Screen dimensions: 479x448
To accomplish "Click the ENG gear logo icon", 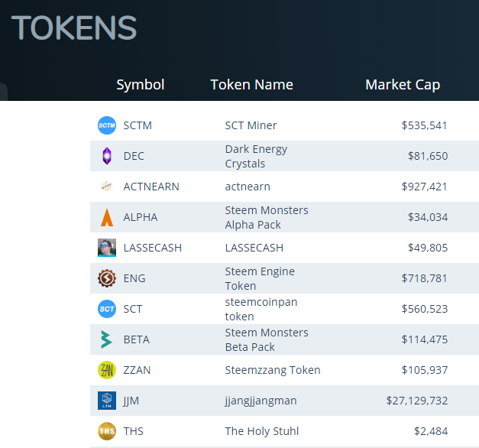I will click(107, 278).
